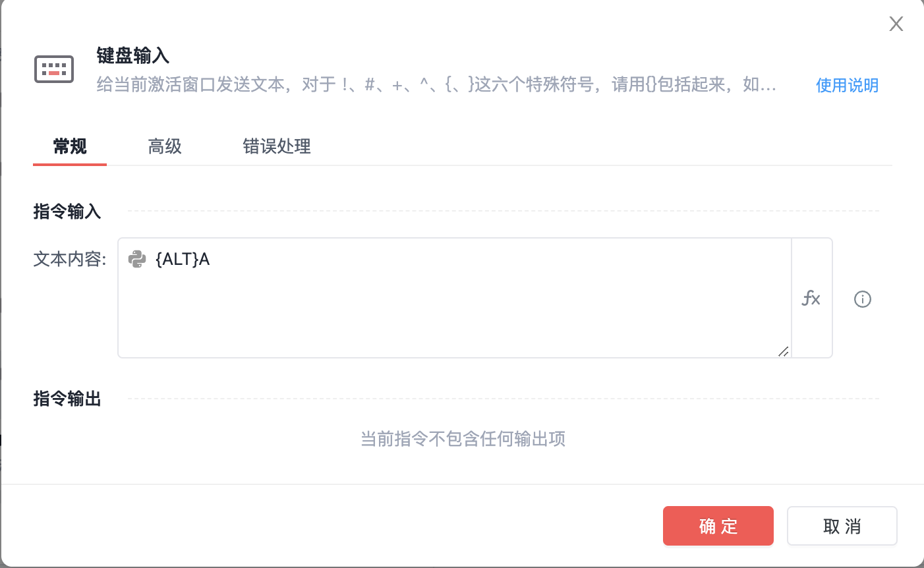Viewport: 924px width, 568px height.
Task: Click the 指令输入 section header
Action: coord(67,212)
